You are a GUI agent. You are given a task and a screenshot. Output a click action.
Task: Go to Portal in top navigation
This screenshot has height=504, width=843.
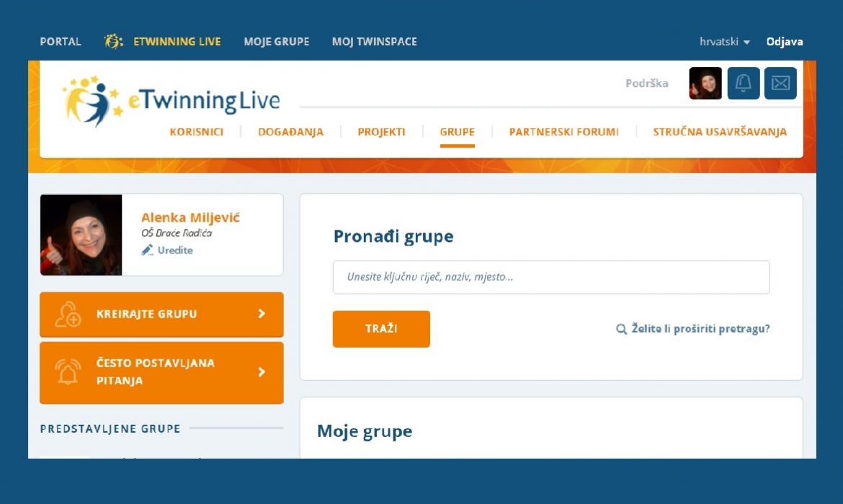click(x=61, y=41)
